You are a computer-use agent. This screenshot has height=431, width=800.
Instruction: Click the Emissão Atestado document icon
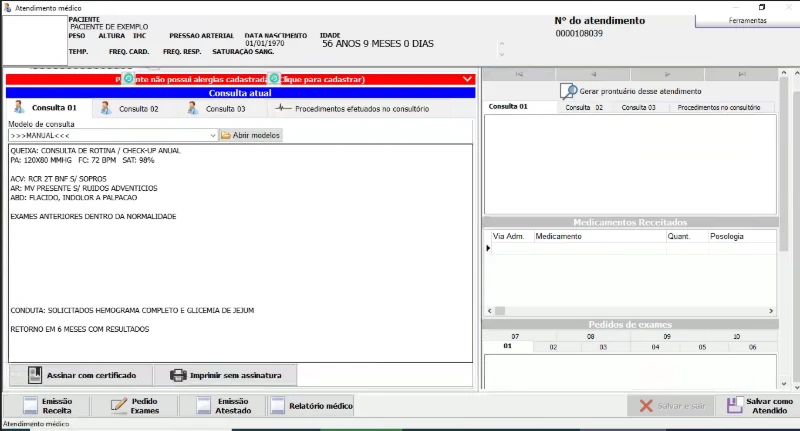204,405
